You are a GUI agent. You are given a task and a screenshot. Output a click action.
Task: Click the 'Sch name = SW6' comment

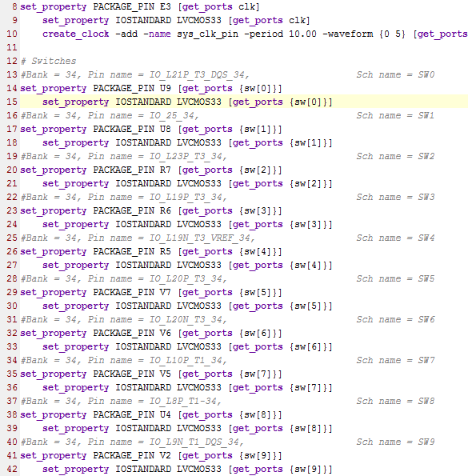pyautogui.click(x=395, y=319)
